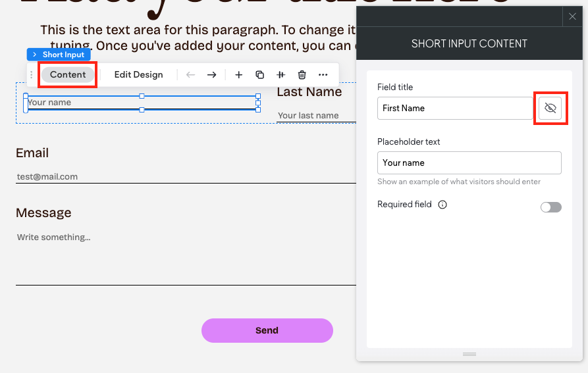Expand the Short Input breadcrumb label

point(56,55)
